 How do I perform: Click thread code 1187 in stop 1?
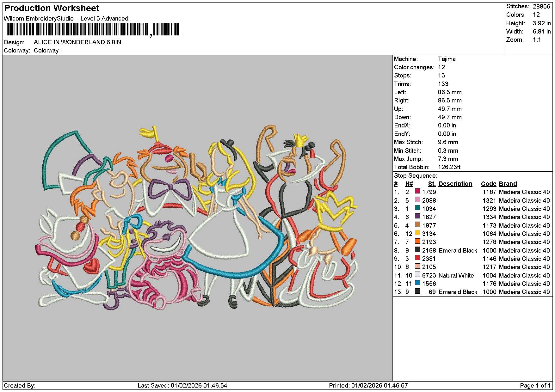490,192
